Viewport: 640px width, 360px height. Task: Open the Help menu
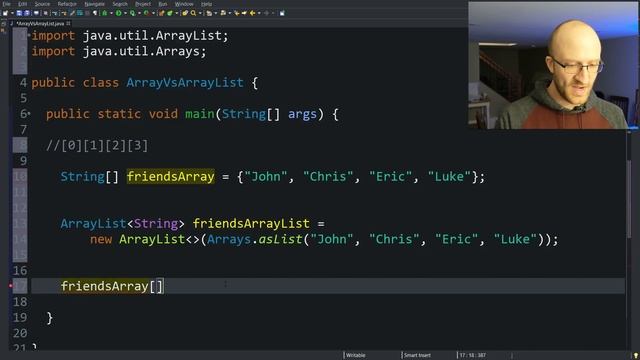tap(207, 4)
